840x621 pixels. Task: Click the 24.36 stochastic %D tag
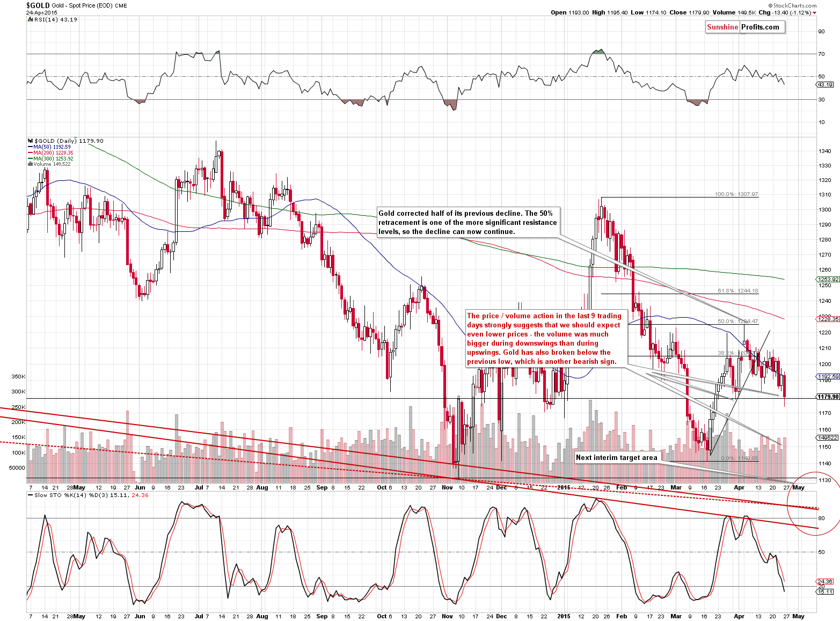click(824, 581)
